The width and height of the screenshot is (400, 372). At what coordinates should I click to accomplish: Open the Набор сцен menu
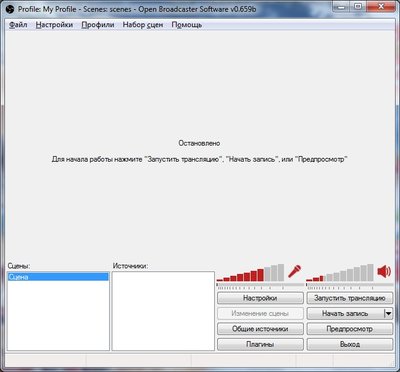pos(143,25)
